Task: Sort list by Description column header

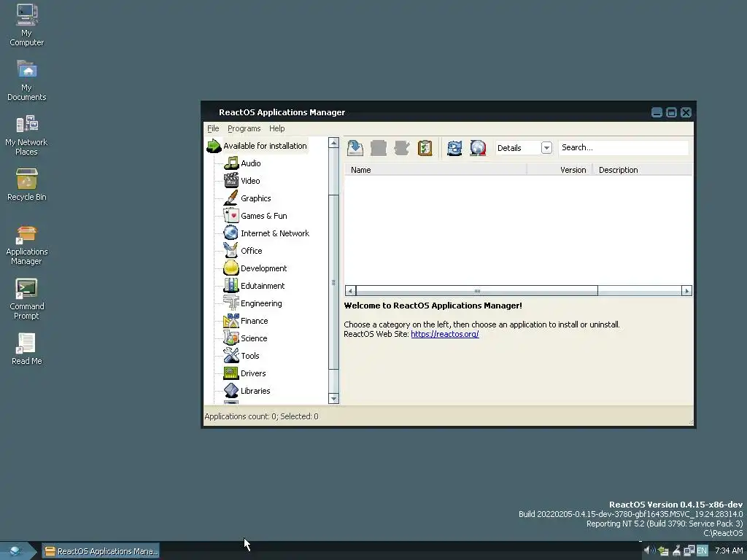Action: coord(642,170)
